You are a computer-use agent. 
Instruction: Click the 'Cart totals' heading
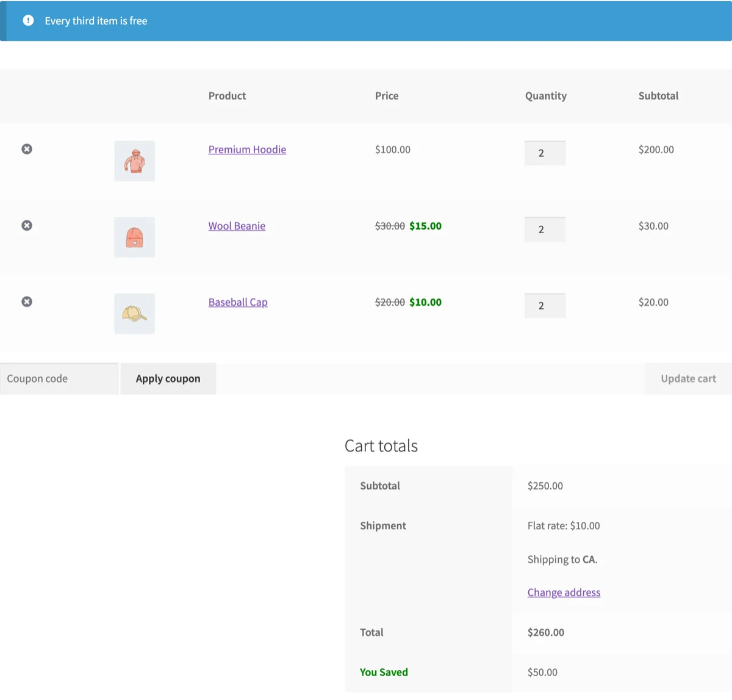tap(381, 446)
